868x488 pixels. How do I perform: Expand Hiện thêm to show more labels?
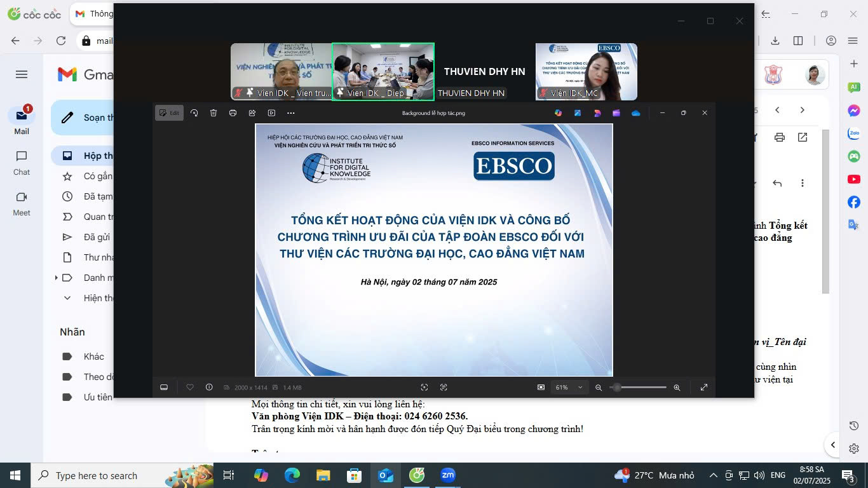click(x=83, y=298)
